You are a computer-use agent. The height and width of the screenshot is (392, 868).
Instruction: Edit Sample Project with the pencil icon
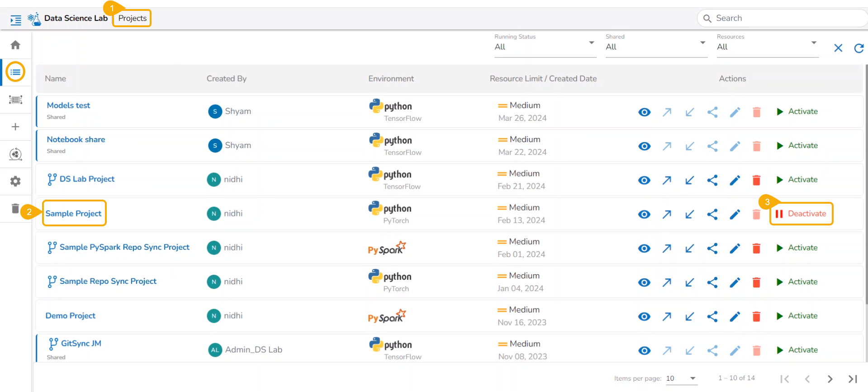(735, 214)
